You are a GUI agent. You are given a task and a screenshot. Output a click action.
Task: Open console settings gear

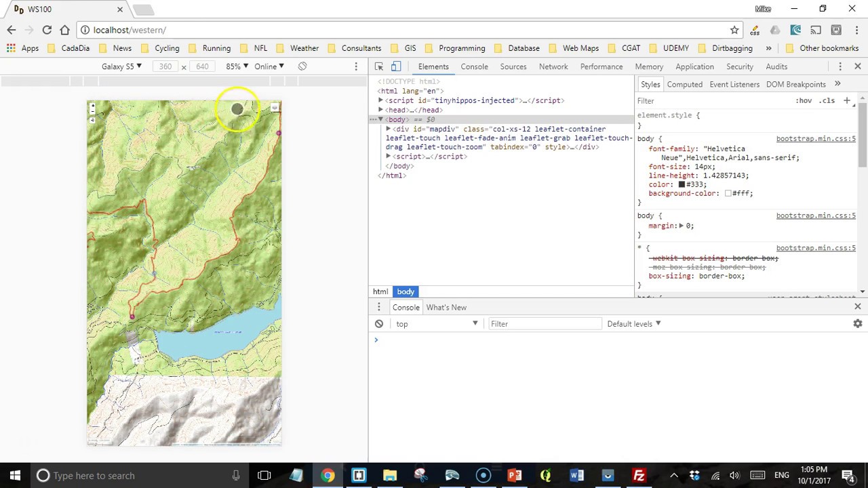click(858, 324)
